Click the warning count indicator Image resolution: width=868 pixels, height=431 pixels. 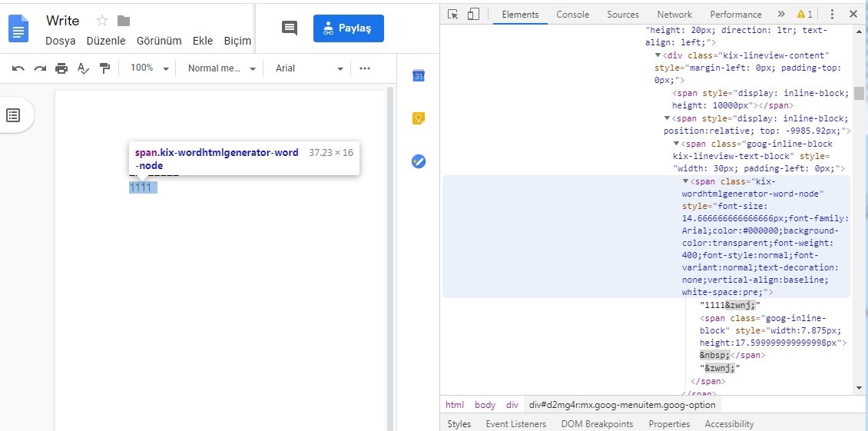point(804,15)
